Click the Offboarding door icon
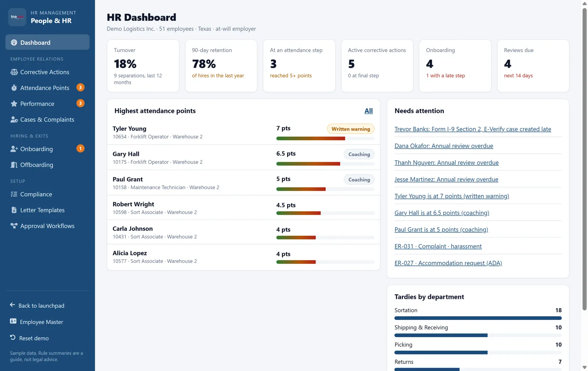This screenshot has width=588, height=371. 14,165
